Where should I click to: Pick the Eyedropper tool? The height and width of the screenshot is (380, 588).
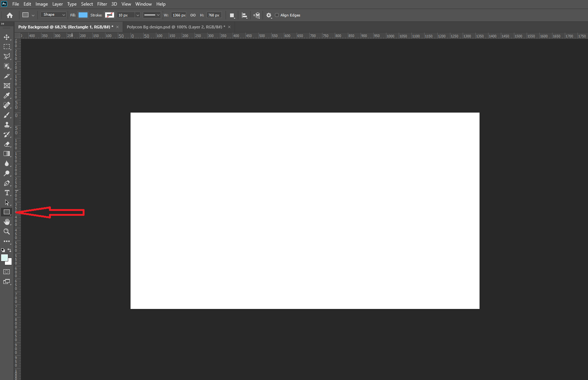(7, 95)
